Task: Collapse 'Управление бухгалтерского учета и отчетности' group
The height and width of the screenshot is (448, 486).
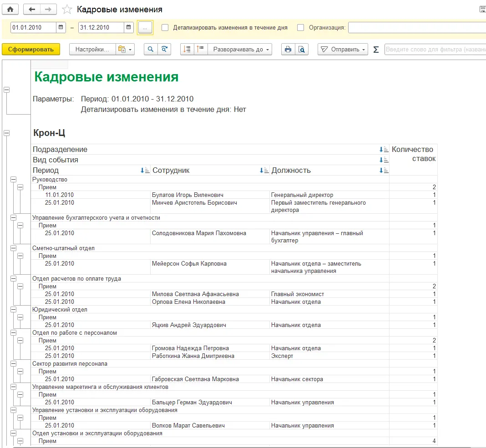Action: [x=13, y=217]
